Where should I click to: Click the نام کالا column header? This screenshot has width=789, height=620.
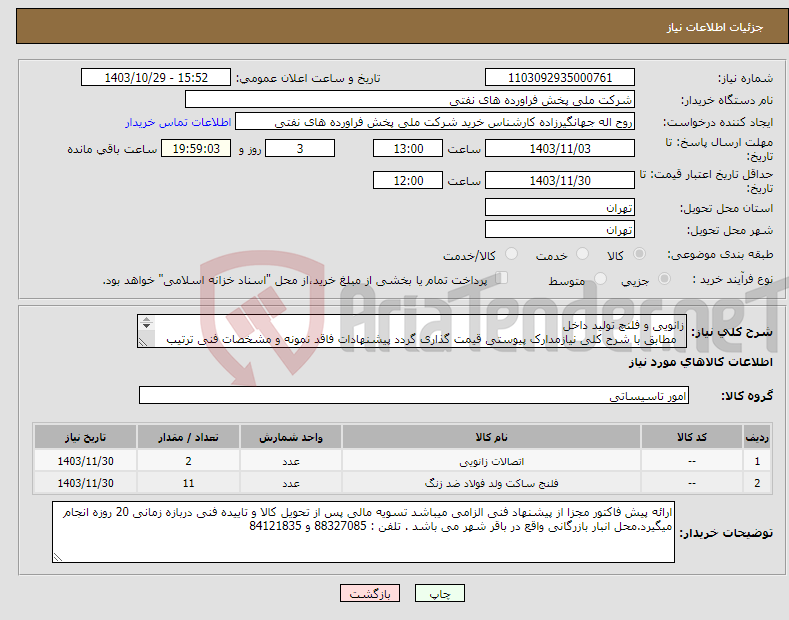click(x=491, y=437)
